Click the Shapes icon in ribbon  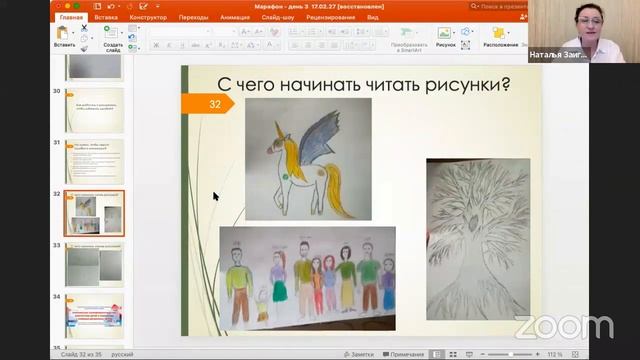465,31
